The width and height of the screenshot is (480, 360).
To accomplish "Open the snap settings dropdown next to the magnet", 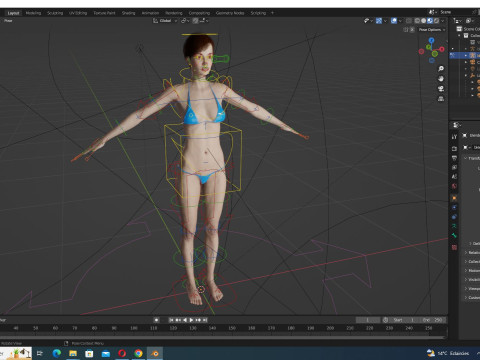I will [x=204, y=21].
